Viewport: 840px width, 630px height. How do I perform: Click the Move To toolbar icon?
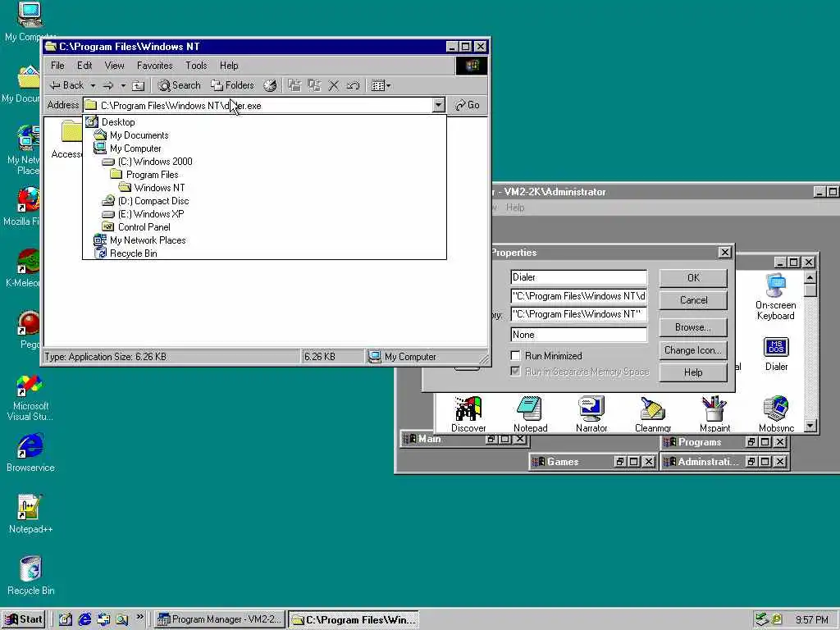point(294,85)
